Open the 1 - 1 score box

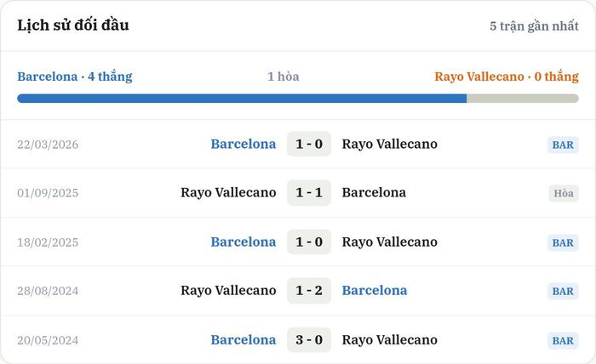point(309,192)
